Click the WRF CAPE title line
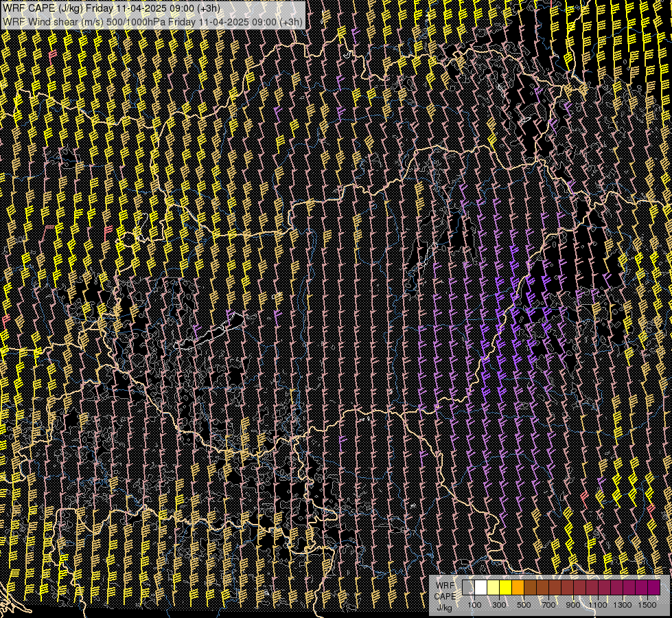This screenshot has height=618, width=672. coord(111,8)
